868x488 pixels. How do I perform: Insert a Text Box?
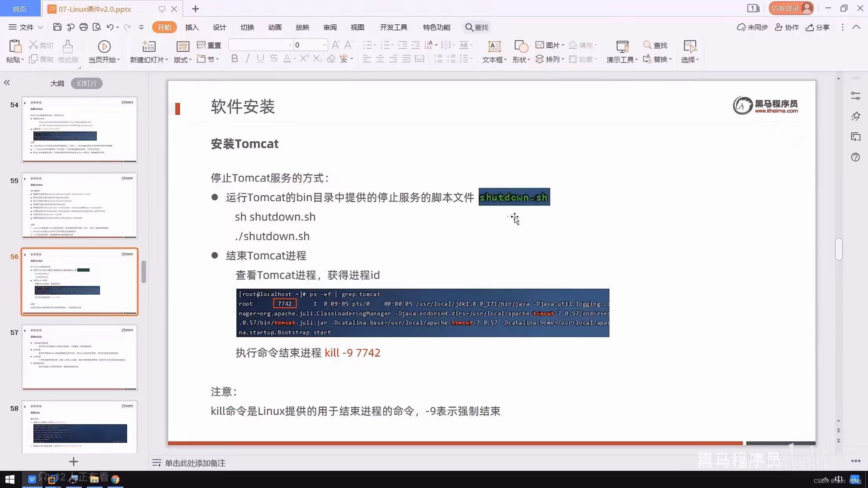coord(494,51)
